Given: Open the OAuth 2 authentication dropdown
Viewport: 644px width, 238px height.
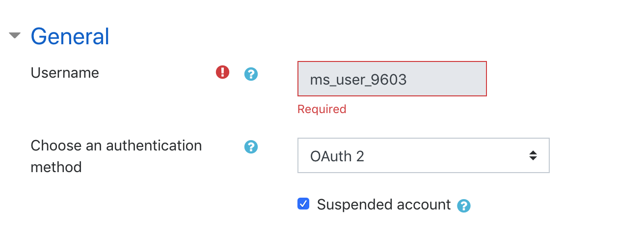Looking at the screenshot, I should [x=424, y=155].
